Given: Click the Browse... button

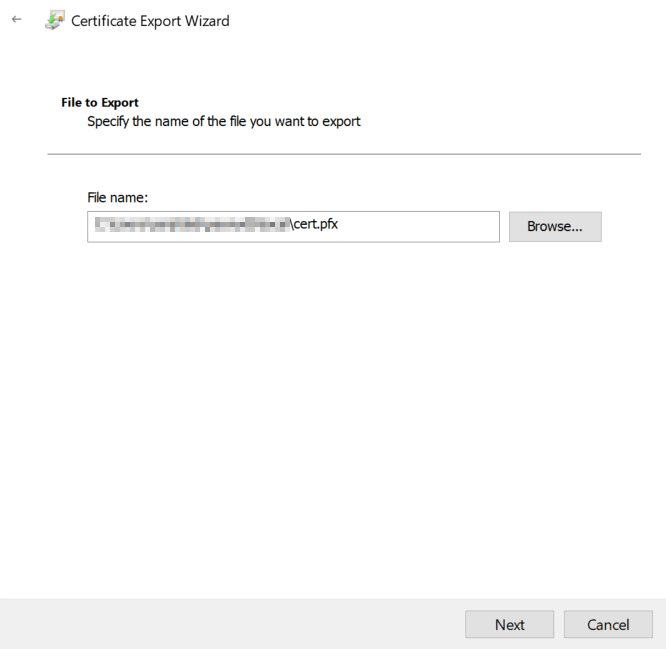Looking at the screenshot, I should point(555,226).
